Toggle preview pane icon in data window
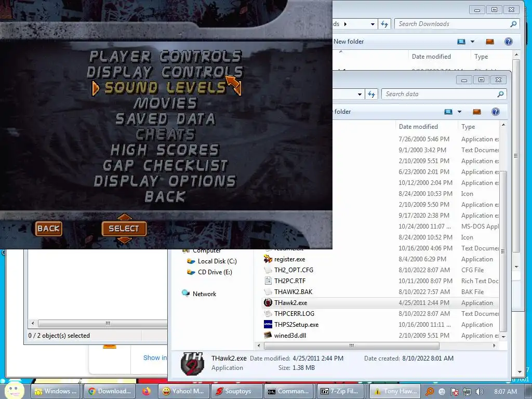 (477, 112)
